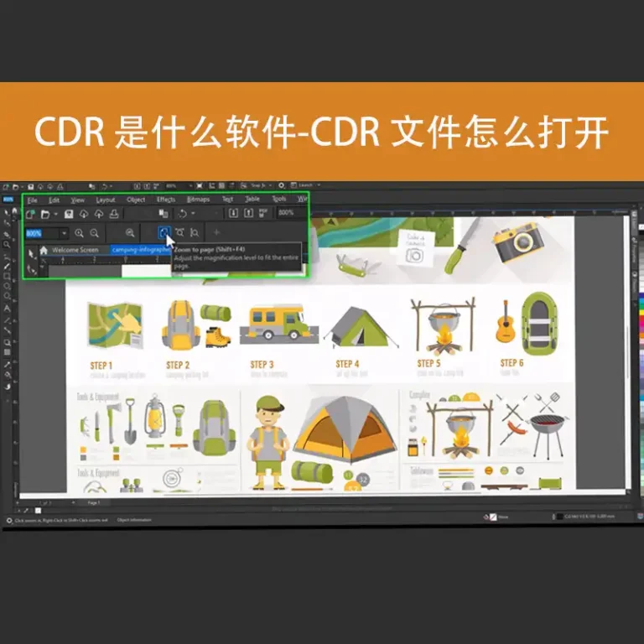644x644 pixels.
Task: Select Shape tool in left toolbox
Action: point(7,223)
